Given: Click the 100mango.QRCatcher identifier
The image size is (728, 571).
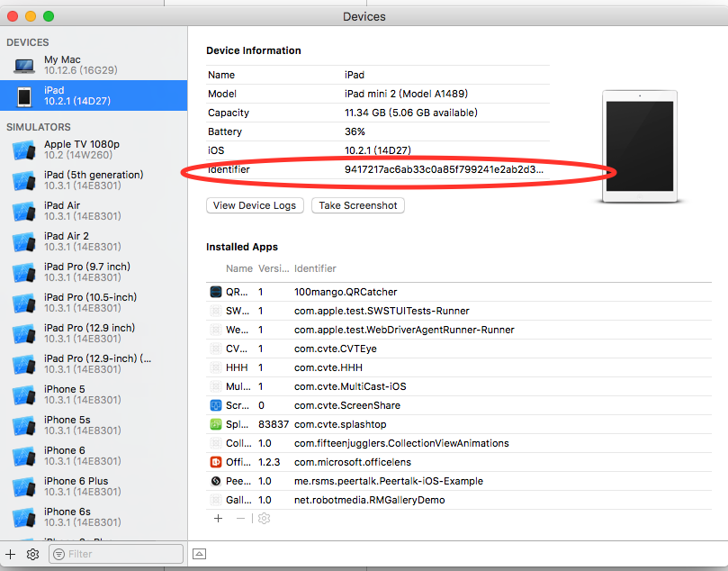Looking at the screenshot, I should point(346,292).
